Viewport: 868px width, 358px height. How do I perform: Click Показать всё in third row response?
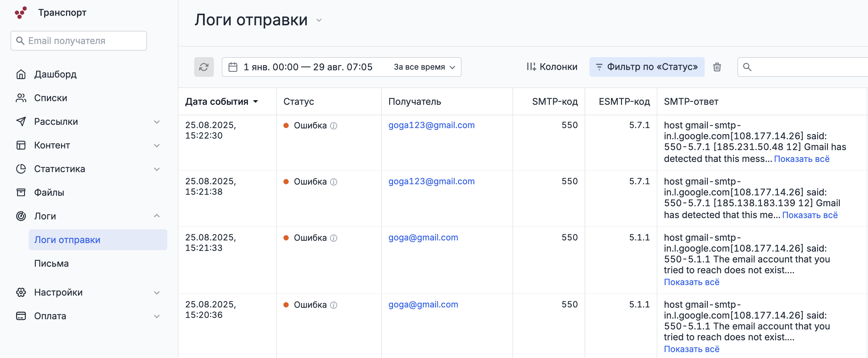tap(691, 282)
